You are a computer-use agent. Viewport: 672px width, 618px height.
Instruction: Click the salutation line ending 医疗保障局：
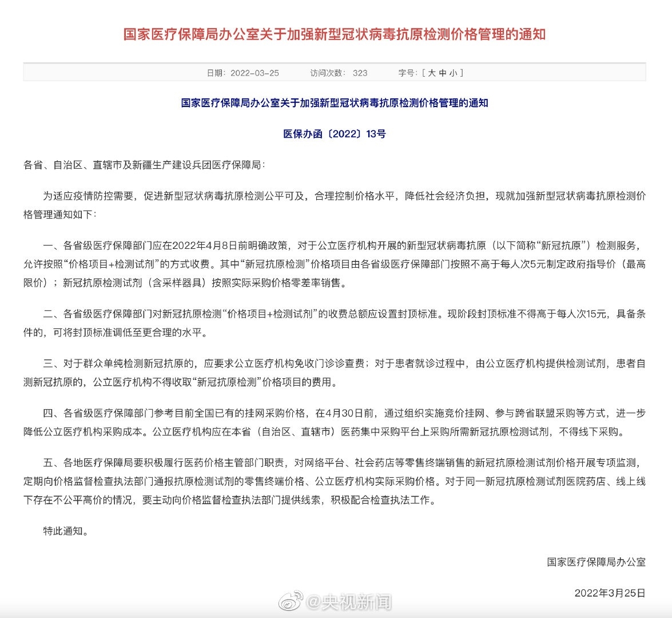(x=144, y=165)
